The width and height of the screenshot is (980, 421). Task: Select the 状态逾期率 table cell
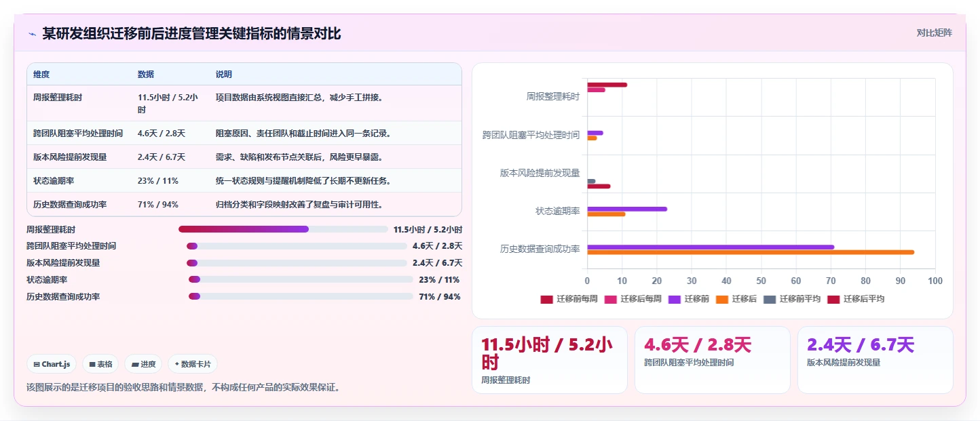coord(79,180)
